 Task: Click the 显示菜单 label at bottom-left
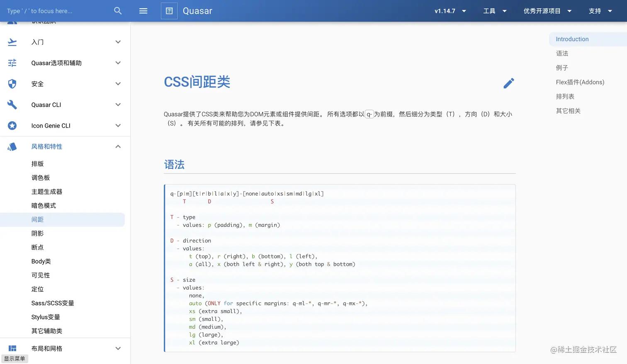click(x=15, y=359)
